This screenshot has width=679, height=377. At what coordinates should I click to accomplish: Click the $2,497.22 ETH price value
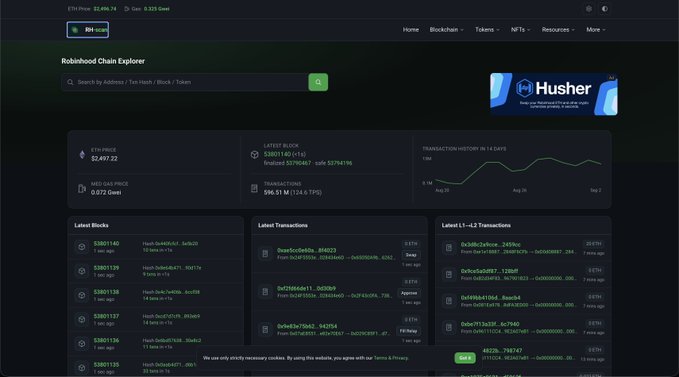coord(104,159)
